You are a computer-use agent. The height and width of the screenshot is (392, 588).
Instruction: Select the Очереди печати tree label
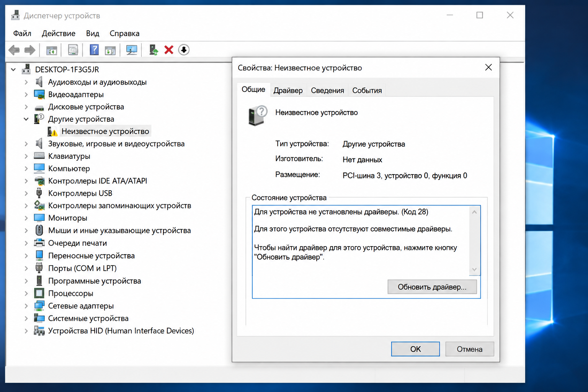click(77, 243)
